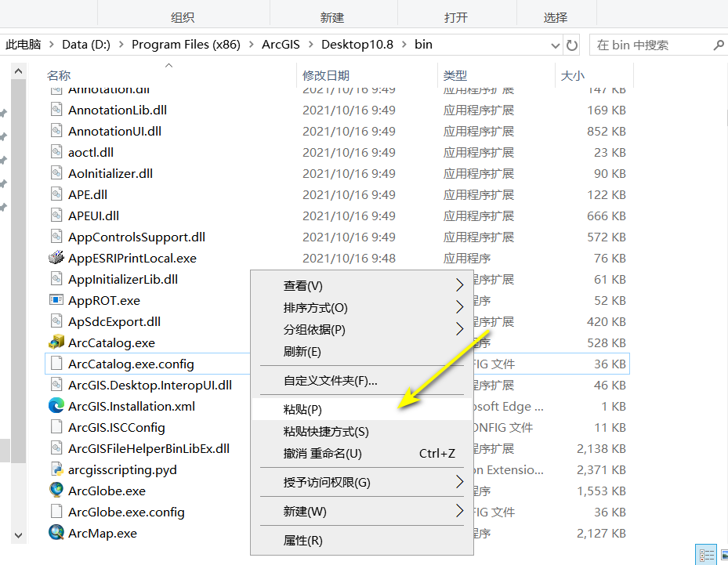Viewport: 728px width, 565px height.
Task: Select 粘贴(P) in context menu
Action: [x=362, y=410]
